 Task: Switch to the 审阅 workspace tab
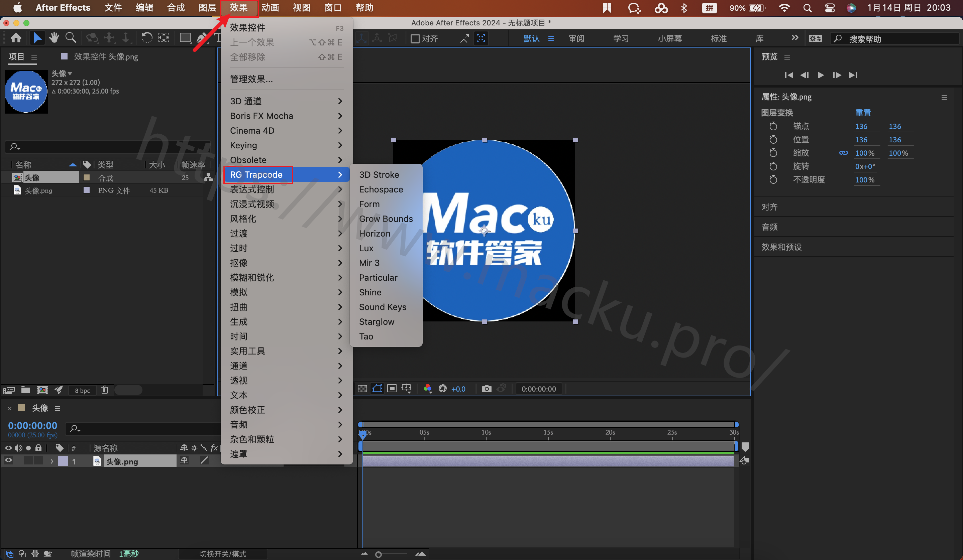[576, 38]
